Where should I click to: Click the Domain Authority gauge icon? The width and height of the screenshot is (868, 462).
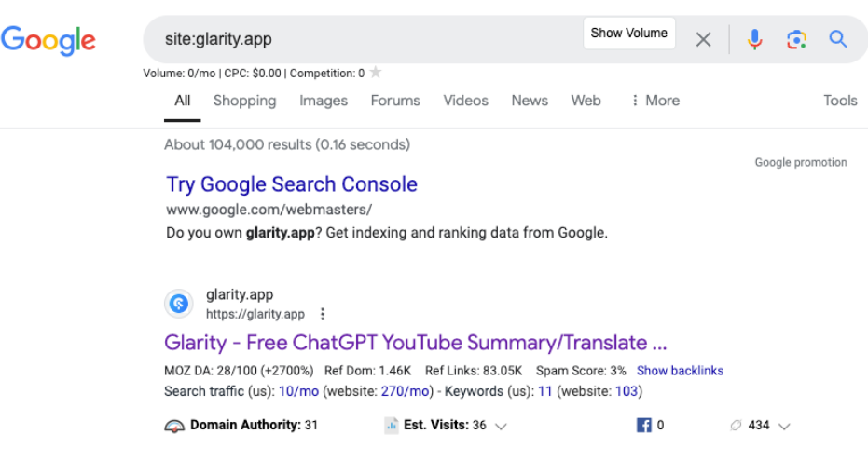point(174,426)
